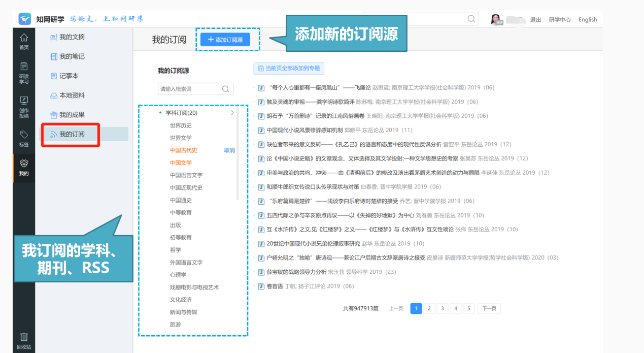
Task: Open the 首页 home icon
Action: click(24, 41)
